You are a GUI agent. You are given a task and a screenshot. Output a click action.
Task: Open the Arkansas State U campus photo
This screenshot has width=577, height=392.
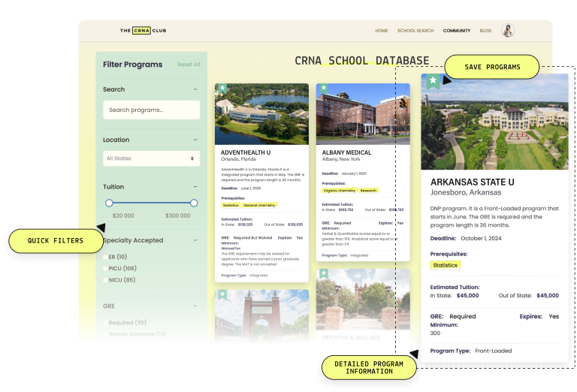click(x=494, y=122)
